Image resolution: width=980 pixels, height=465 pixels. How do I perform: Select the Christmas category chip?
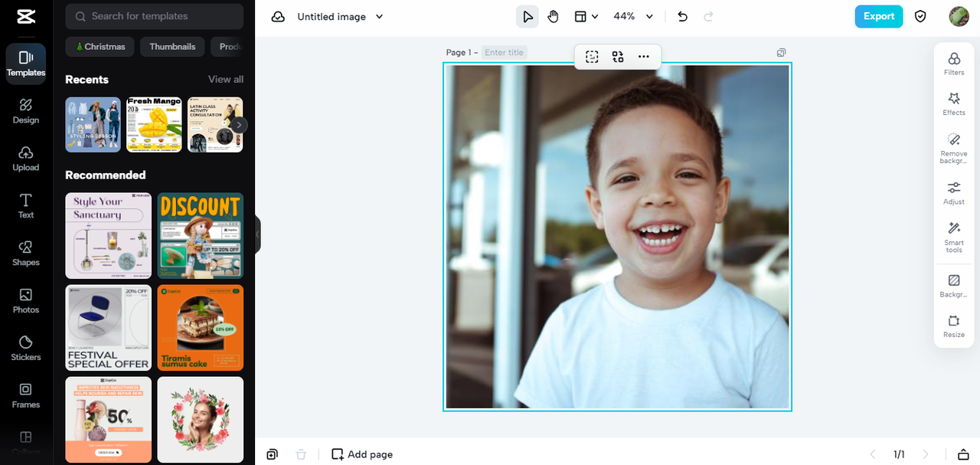click(100, 47)
